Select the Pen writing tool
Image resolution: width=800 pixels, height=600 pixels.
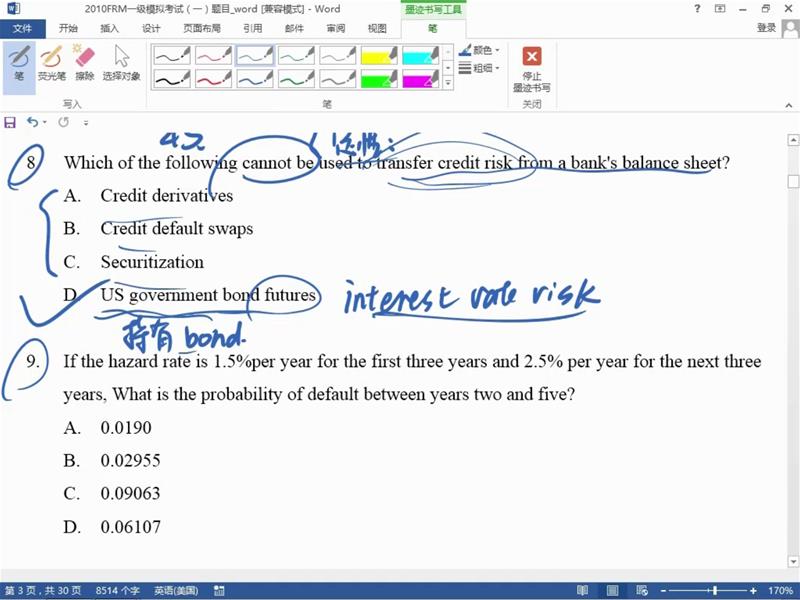click(x=19, y=62)
